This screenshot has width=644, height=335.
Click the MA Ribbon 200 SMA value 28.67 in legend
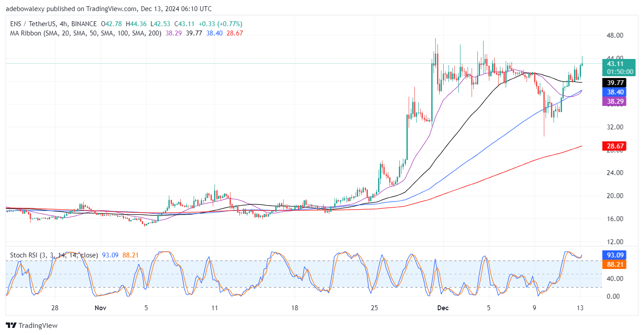click(x=234, y=33)
